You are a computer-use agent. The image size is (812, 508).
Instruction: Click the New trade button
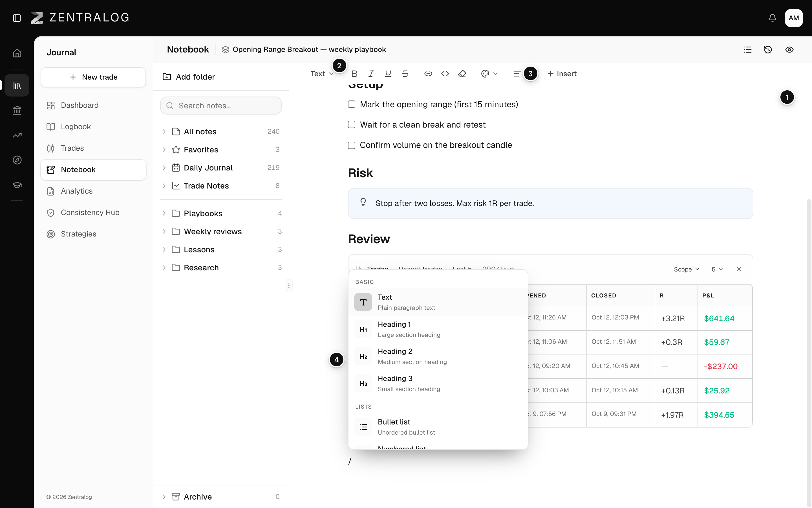(93, 77)
